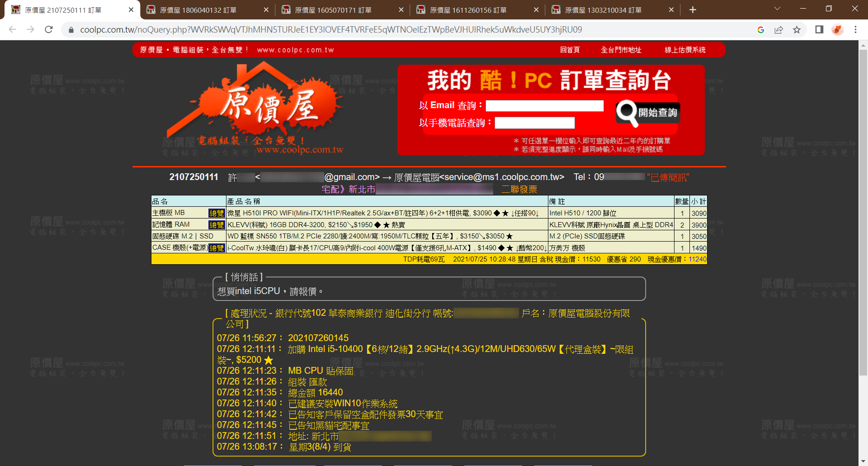868x466 pixels.
Task: Close the 1303210034 order tab
Action: pos(671,10)
